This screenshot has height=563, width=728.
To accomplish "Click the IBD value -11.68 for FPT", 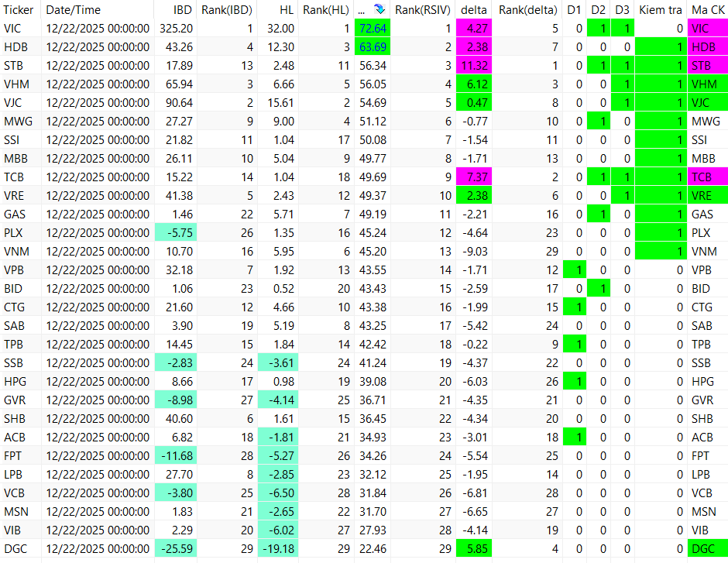I will coord(176,456).
